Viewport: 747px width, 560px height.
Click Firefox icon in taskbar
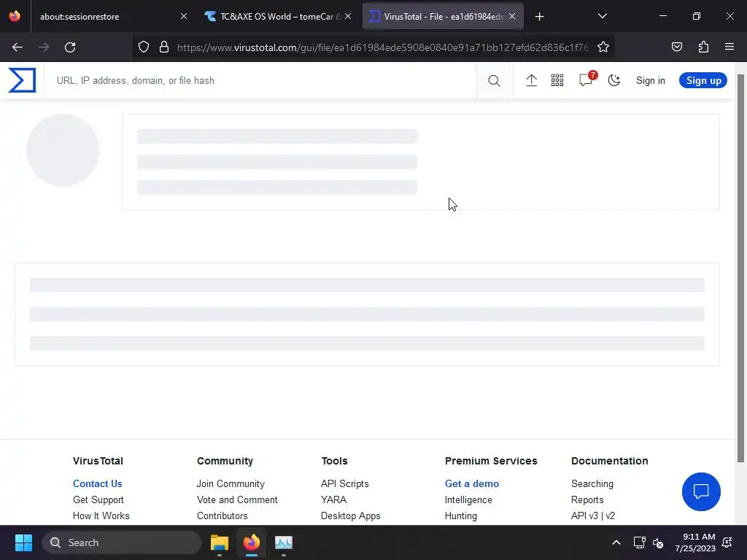[x=252, y=542]
